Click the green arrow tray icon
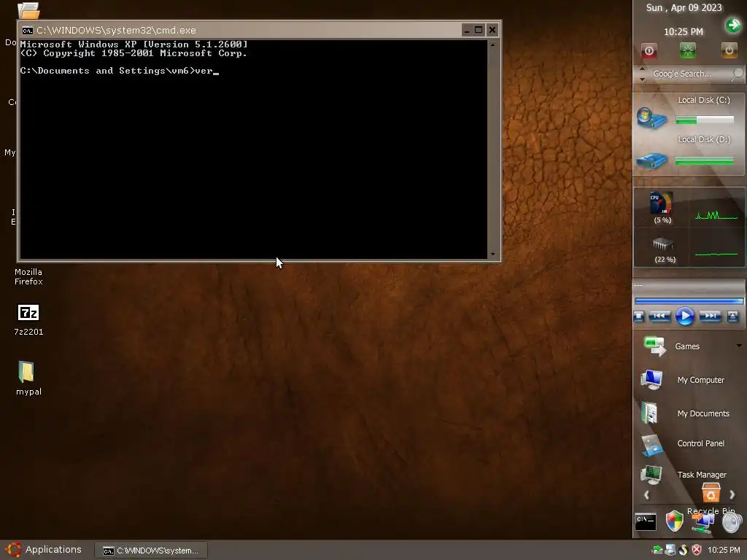 657,550
